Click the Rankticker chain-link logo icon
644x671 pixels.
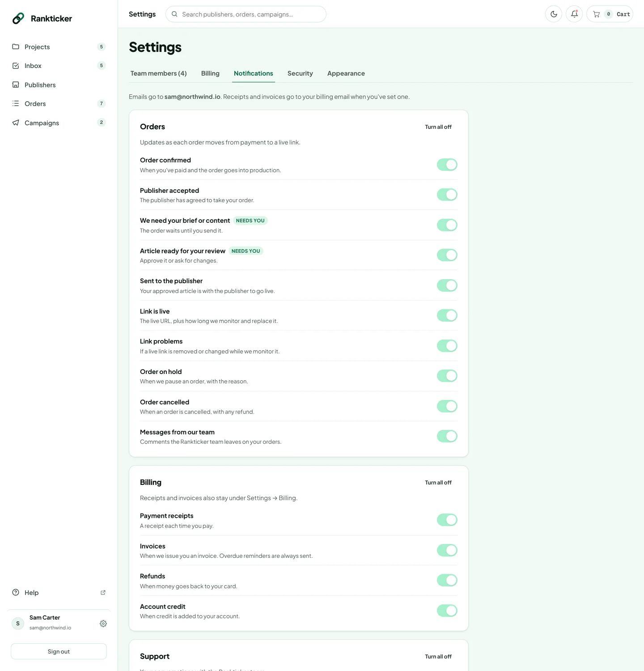pos(18,18)
